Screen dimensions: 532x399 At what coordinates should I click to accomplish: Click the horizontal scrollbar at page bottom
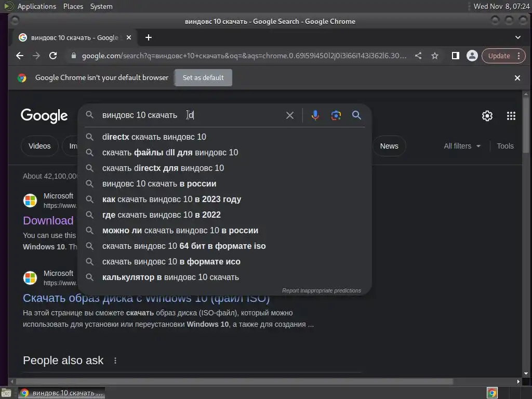click(234, 382)
